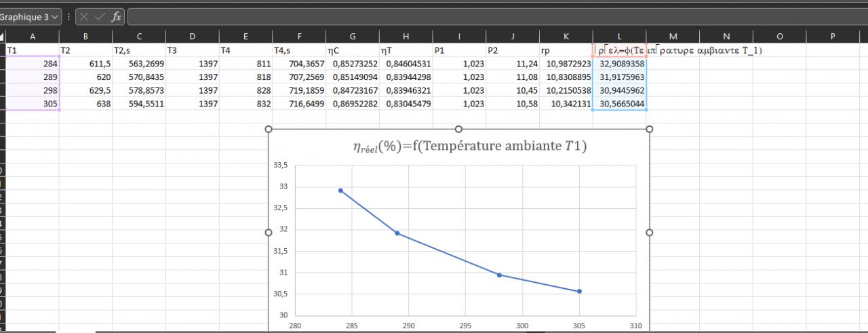Select cell with value 32,9089358

619,64
